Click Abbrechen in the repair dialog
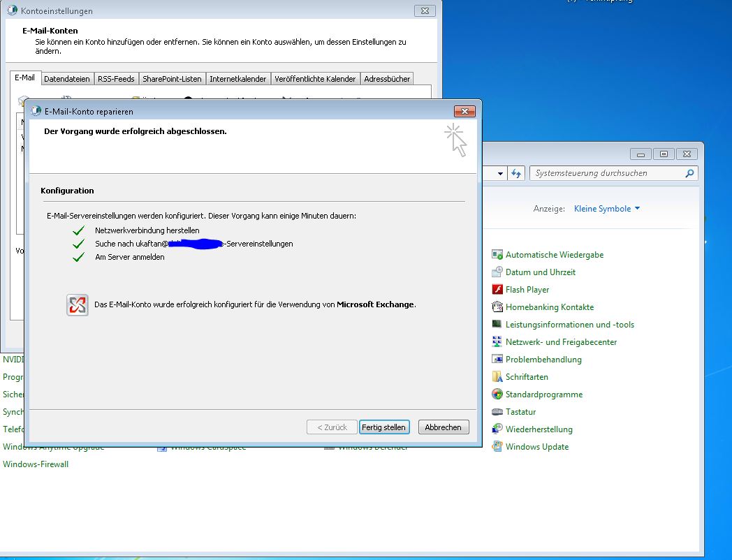The image size is (732, 560). [444, 427]
